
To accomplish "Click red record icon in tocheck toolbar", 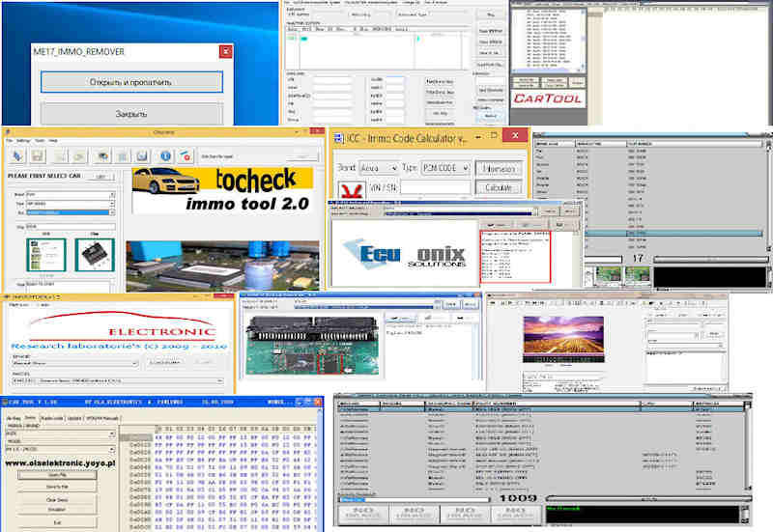I will (186, 156).
